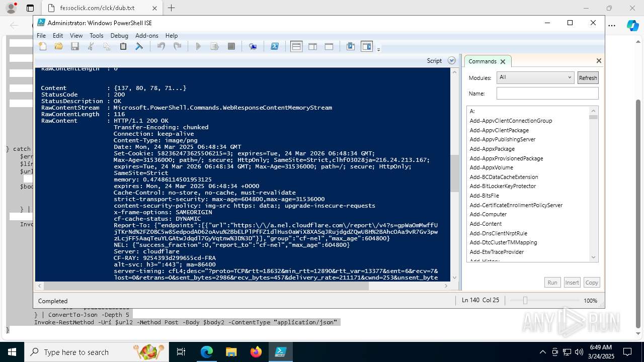
Task: Select Add-AppxPackage in the command list
Action: [492, 149]
